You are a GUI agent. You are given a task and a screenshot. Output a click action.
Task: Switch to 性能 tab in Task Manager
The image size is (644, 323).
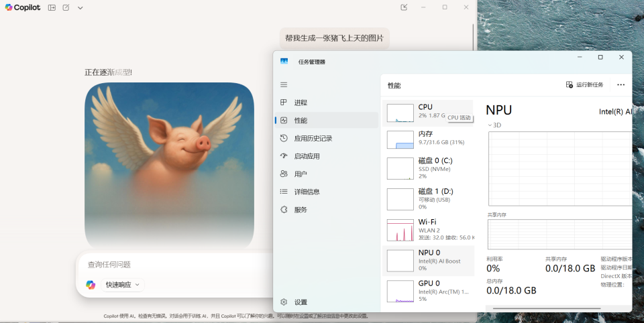coord(327,120)
